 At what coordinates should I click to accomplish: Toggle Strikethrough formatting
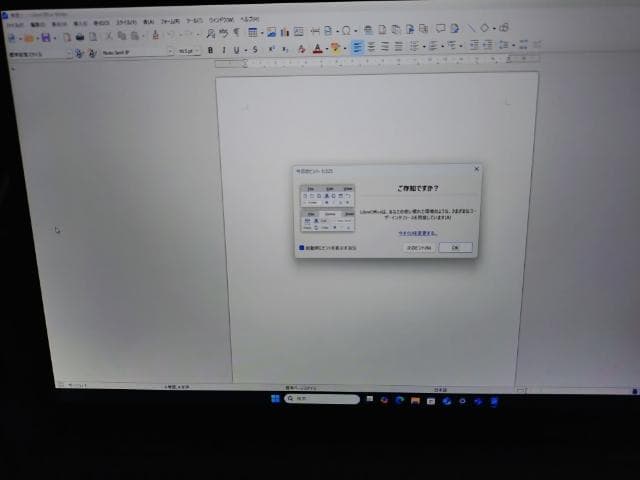[x=255, y=50]
